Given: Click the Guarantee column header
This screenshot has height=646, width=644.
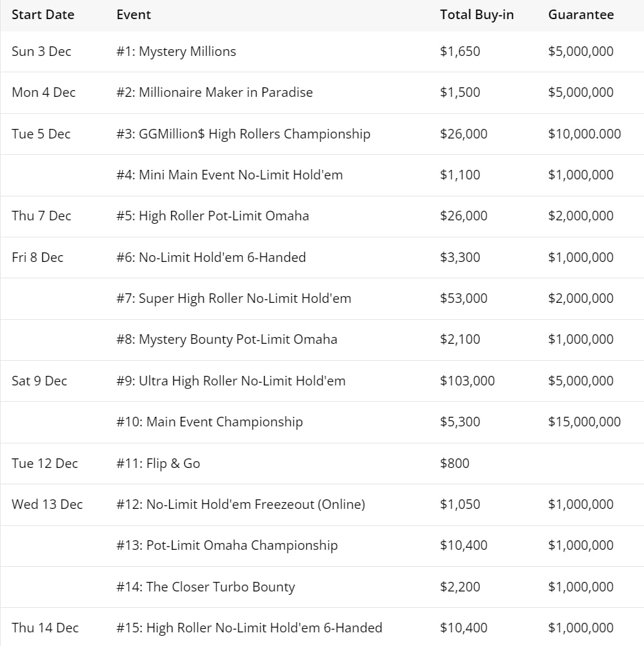Looking at the screenshot, I should tap(581, 14).
